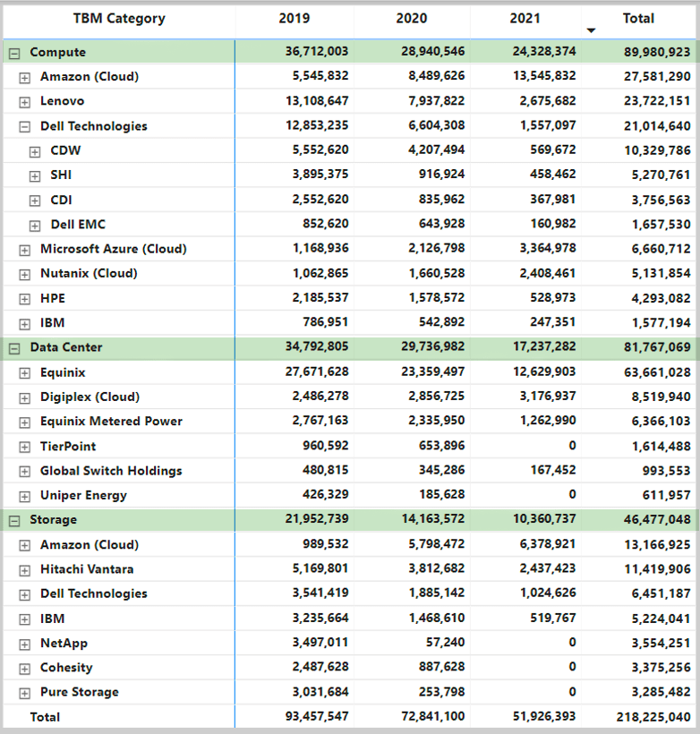Image resolution: width=700 pixels, height=734 pixels.
Task: Sort by the 2019 column header
Action: pos(295,19)
